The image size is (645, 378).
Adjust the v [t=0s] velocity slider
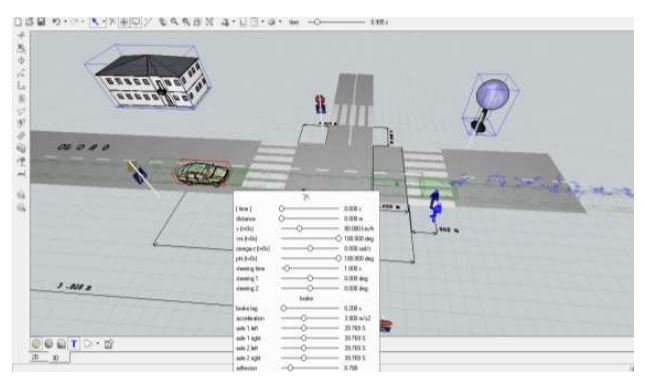(309, 228)
